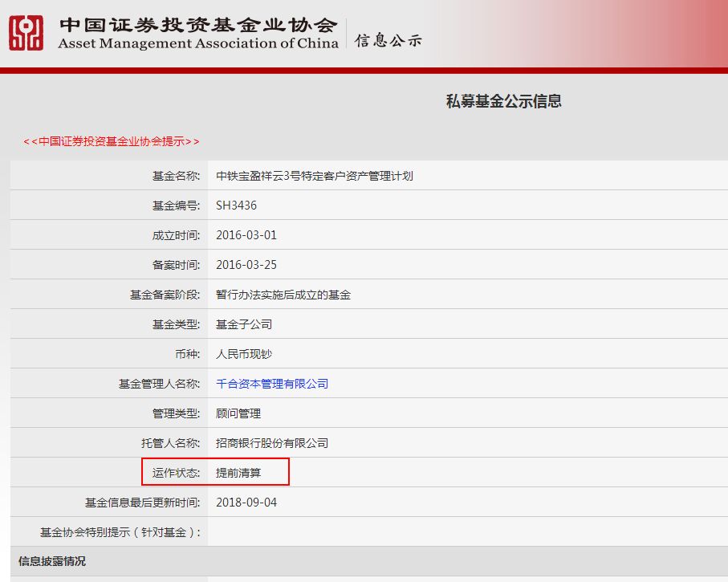Viewport: 728px width, 582px height.
Task: Click the 基金类型 label
Action: point(176,324)
